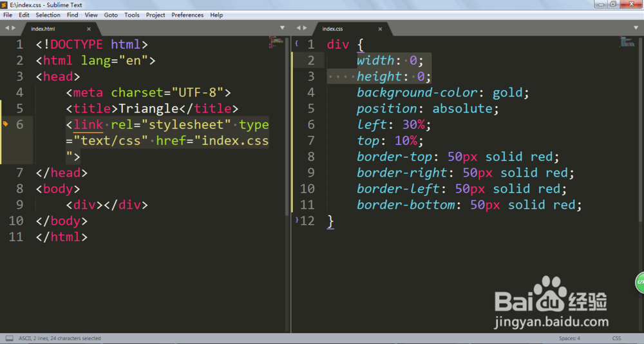Click the empty div element on line 9
Screen dimensions: 644x344
pyautogui.click(x=107, y=205)
